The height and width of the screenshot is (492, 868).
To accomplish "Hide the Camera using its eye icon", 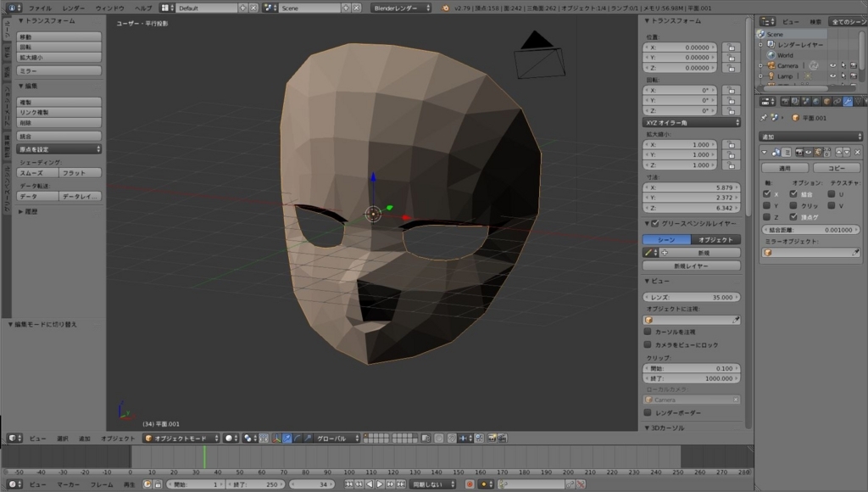I will click(x=832, y=65).
